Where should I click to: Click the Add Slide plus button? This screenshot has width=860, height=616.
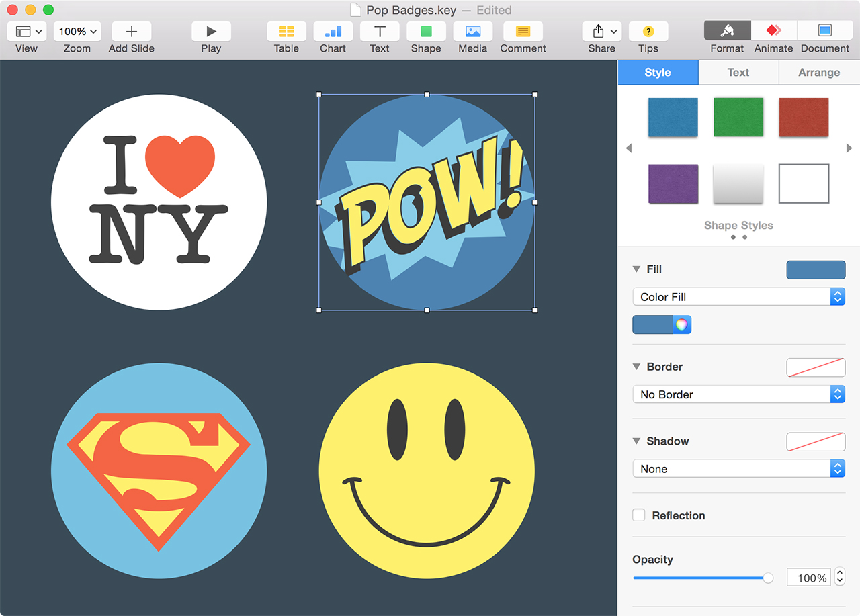coord(132,32)
